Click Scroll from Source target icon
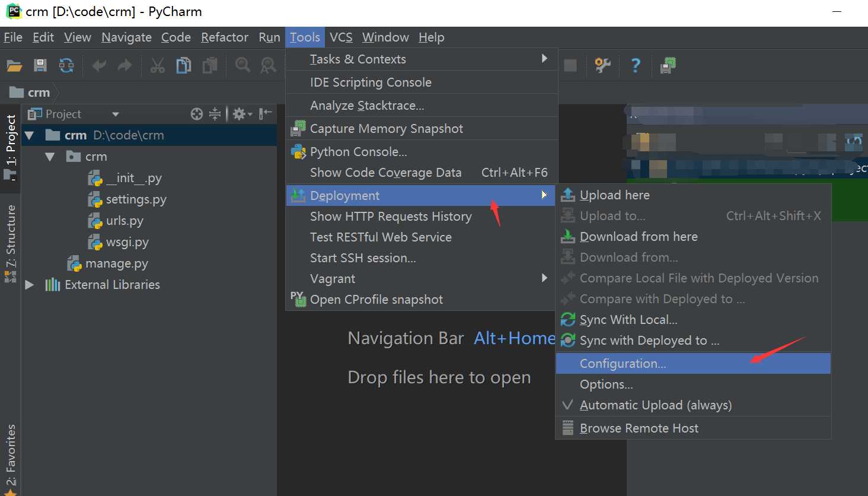Image resolution: width=868 pixels, height=496 pixels. [197, 114]
